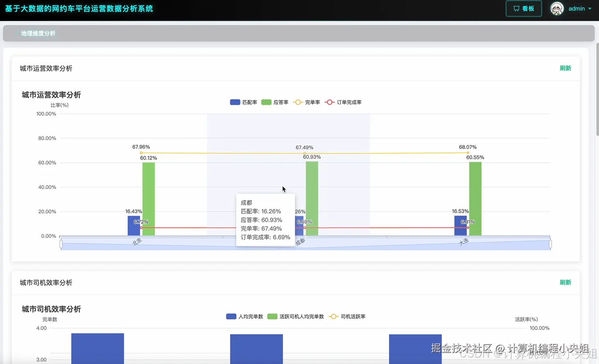Click the 北京 green 应答率 bar
This screenshot has height=364, width=599.
pos(149,199)
